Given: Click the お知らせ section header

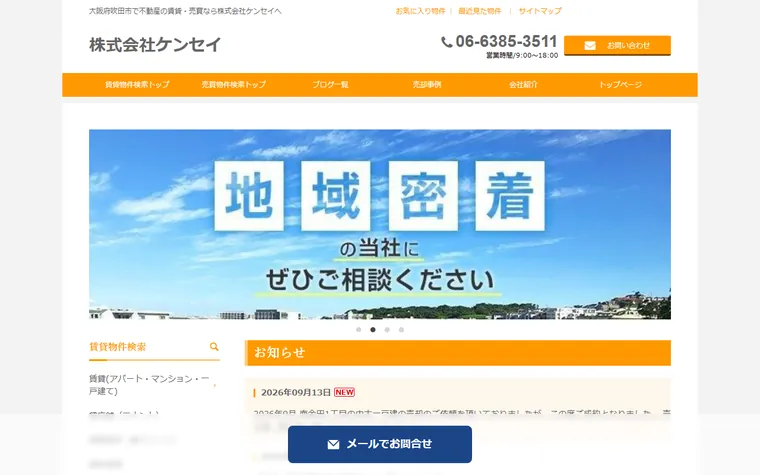Looking at the screenshot, I should [458, 353].
